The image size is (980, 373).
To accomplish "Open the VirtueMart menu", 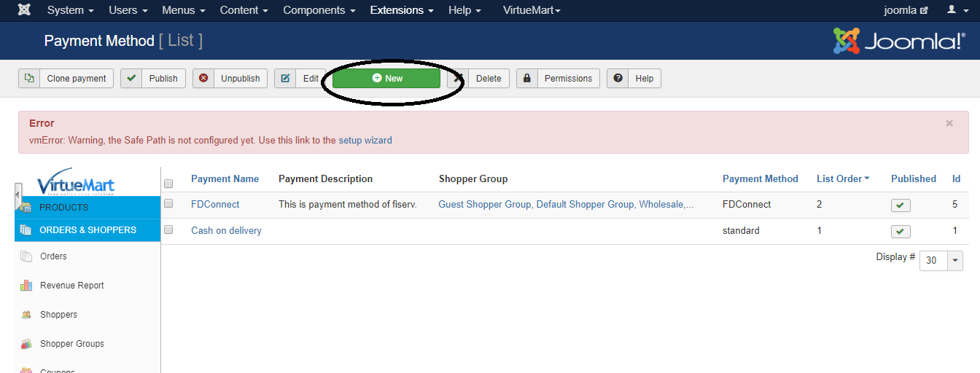I will click(532, 10).
